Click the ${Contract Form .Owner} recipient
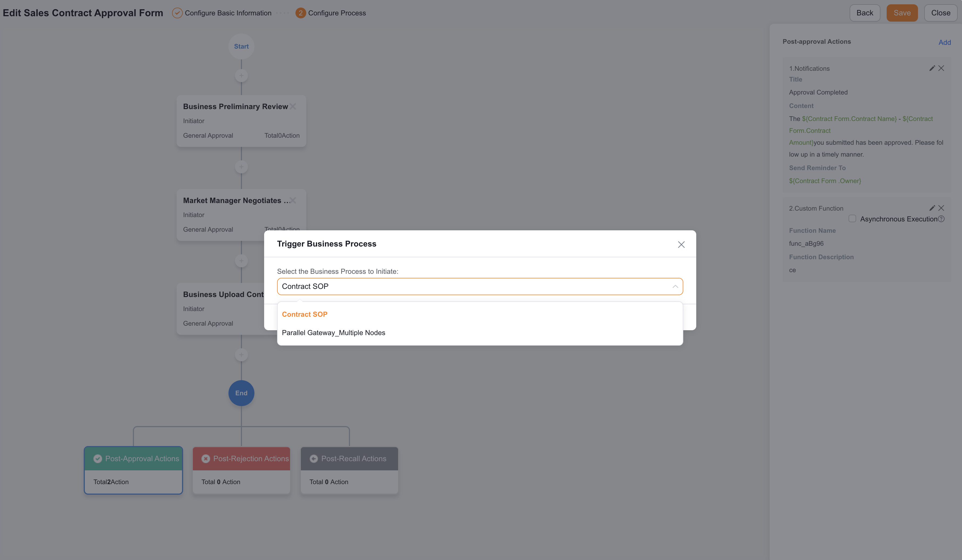962x560 pixels. click(825, 181)
